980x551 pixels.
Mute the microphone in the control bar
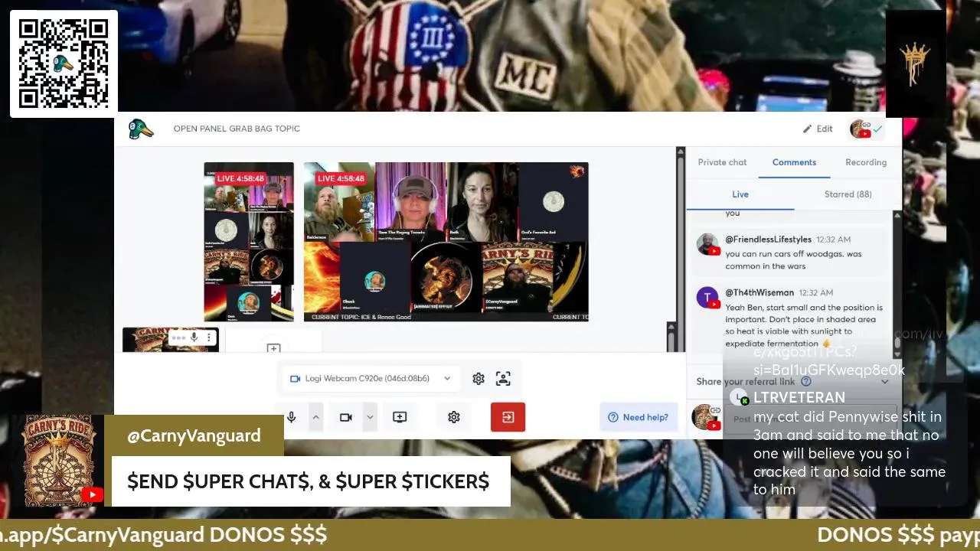tap(291, 417)
